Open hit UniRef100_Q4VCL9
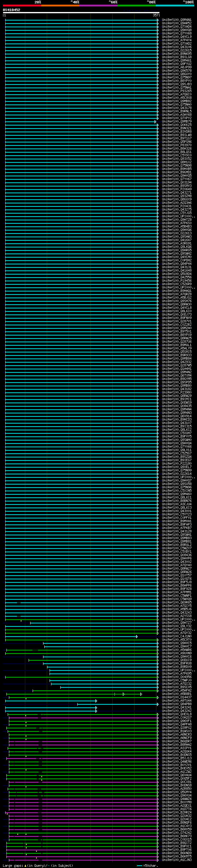This screenshot has width=197, height=868. pos(177,37)
